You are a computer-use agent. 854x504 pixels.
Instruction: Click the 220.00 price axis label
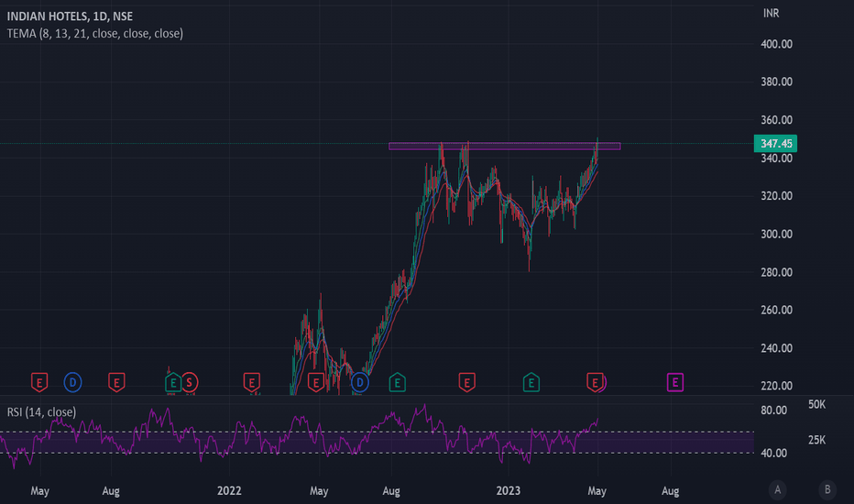(777, 386)
